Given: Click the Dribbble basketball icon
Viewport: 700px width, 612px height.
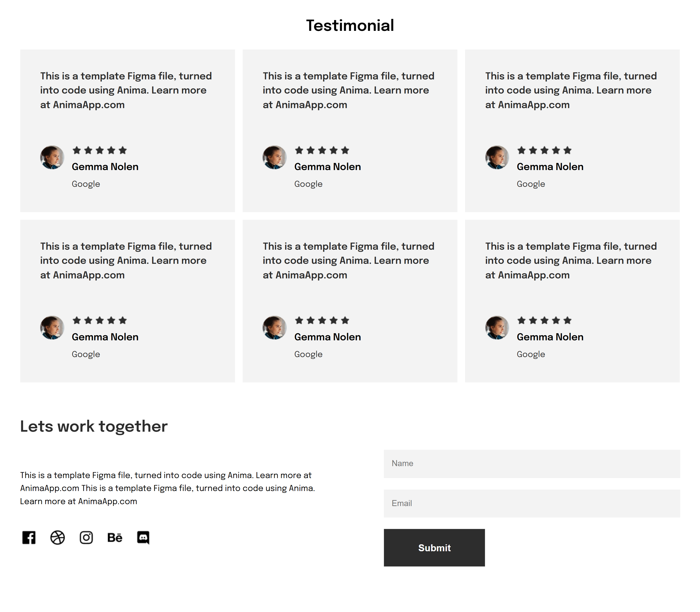Looking at the screenshot, I should pos(57,538).
